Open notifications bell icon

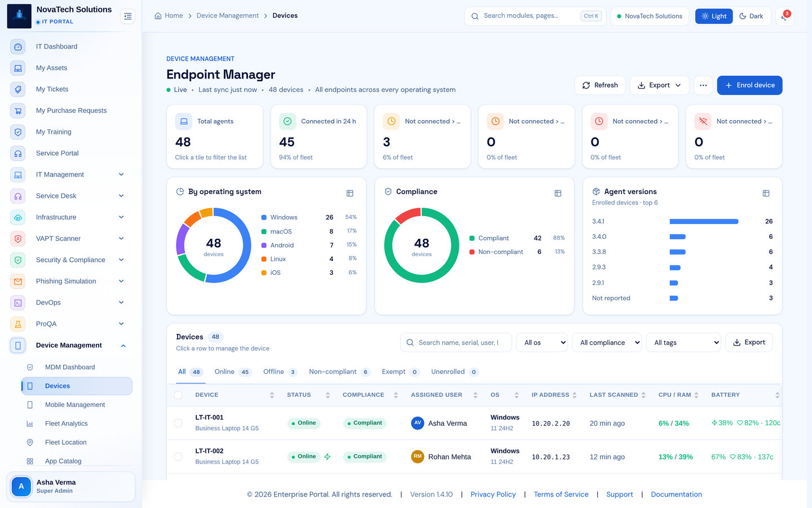784,16
